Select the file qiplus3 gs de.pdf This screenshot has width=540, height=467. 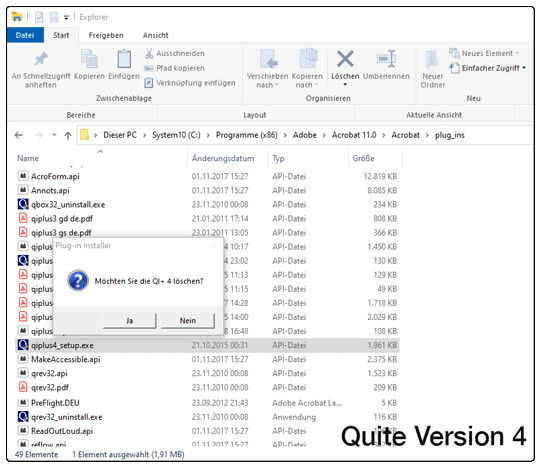tap(61, 232)
